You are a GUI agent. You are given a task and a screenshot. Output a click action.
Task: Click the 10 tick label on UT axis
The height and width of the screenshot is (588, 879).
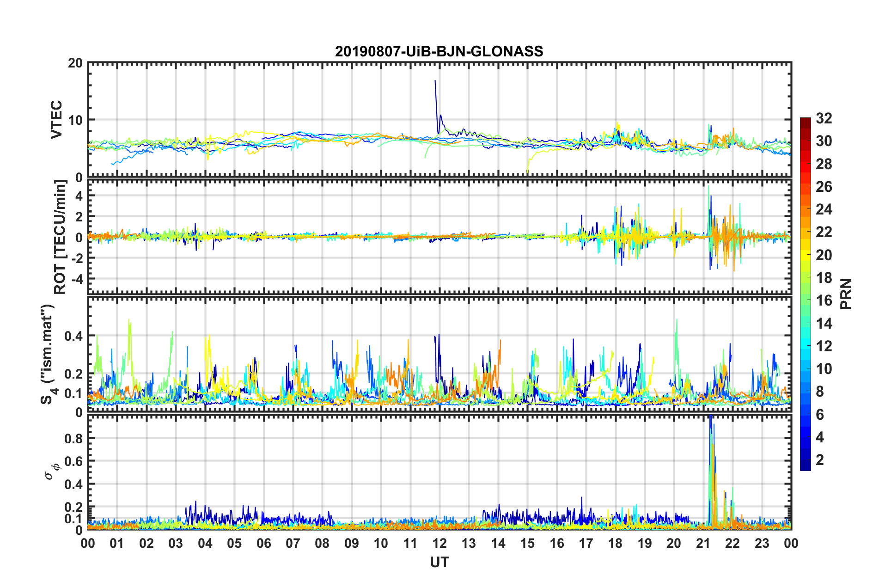click(381, 543)
